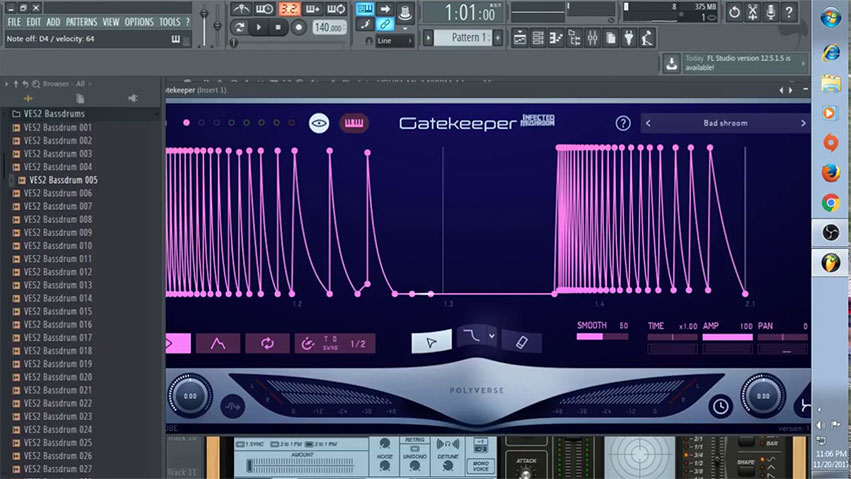Open Gatekeeper help question mark
This screenshot has width=851, height=479.
[x=623, y=123]
